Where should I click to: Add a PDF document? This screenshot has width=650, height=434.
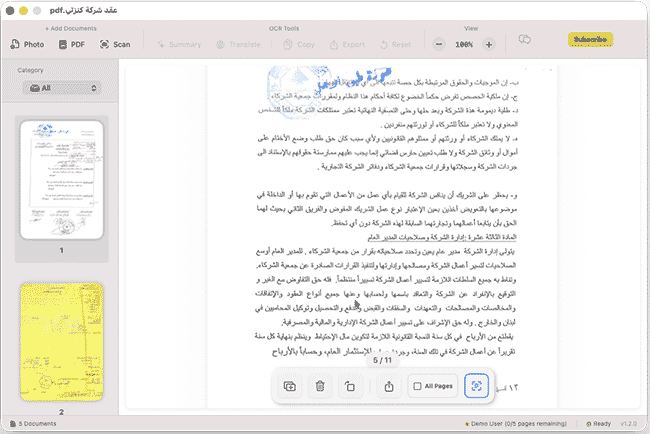(x=72, y=44)
